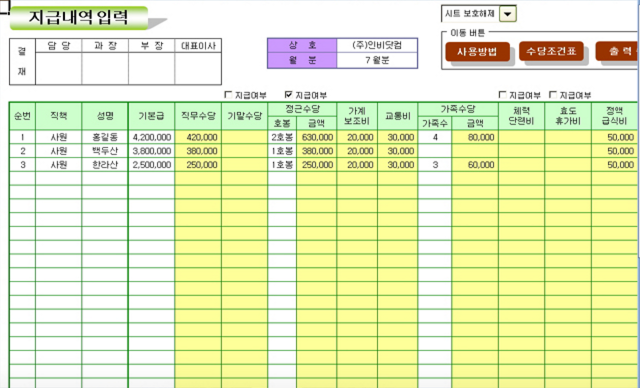Select the 60,000 가족수당 amount cell

coord(475,165)
